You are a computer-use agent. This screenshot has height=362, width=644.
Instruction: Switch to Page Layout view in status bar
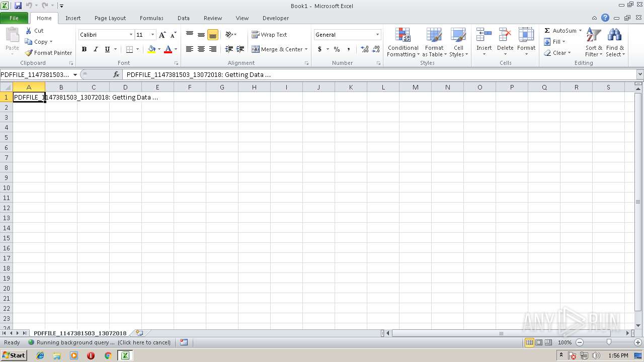[x=539, y=342]
